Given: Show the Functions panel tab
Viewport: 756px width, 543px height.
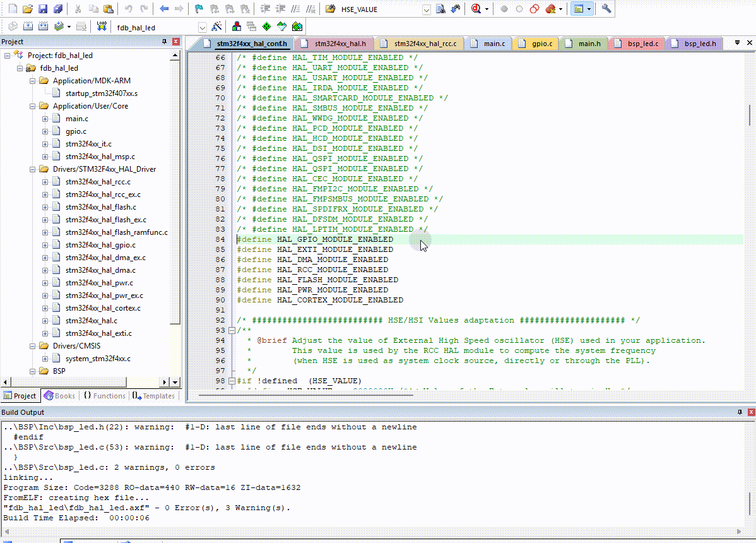Looking at the screenshot, I should tap(105, 396).
